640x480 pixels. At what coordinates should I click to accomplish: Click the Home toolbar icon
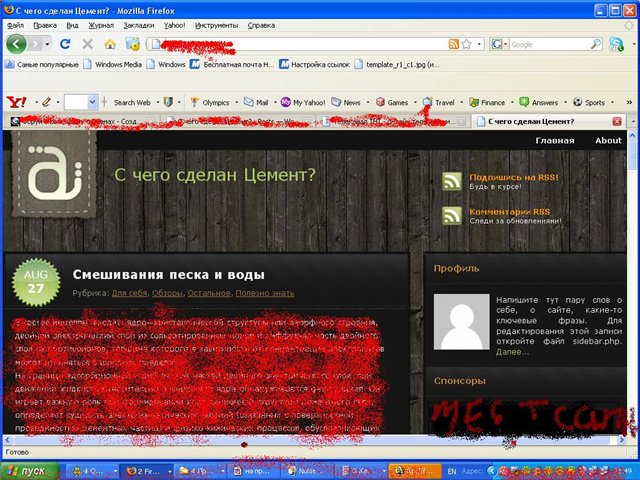coord(109,44)
